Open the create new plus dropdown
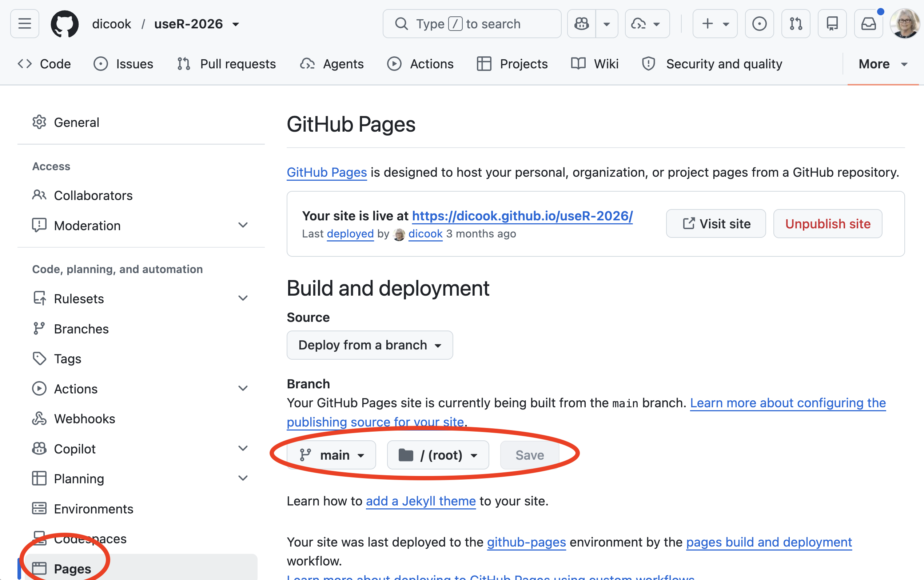This screenshot has width=924, height=580. [x=715, y=24]
